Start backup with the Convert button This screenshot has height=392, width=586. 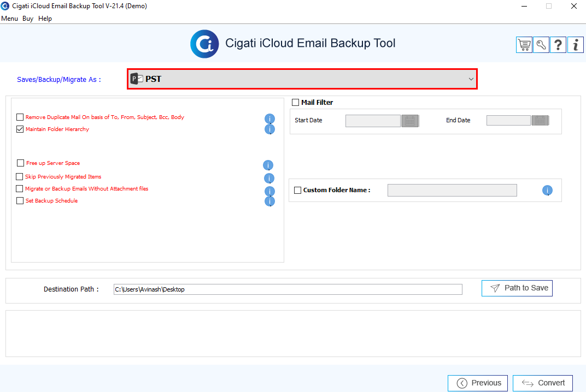pyautogui.click(x=543, y=383)
